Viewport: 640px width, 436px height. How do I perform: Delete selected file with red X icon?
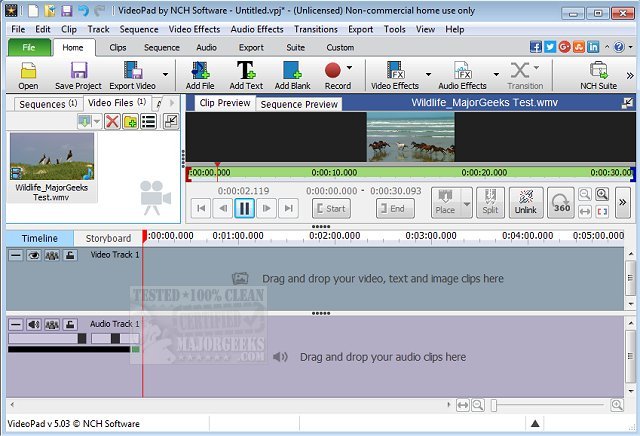click(x=112, y=122)
